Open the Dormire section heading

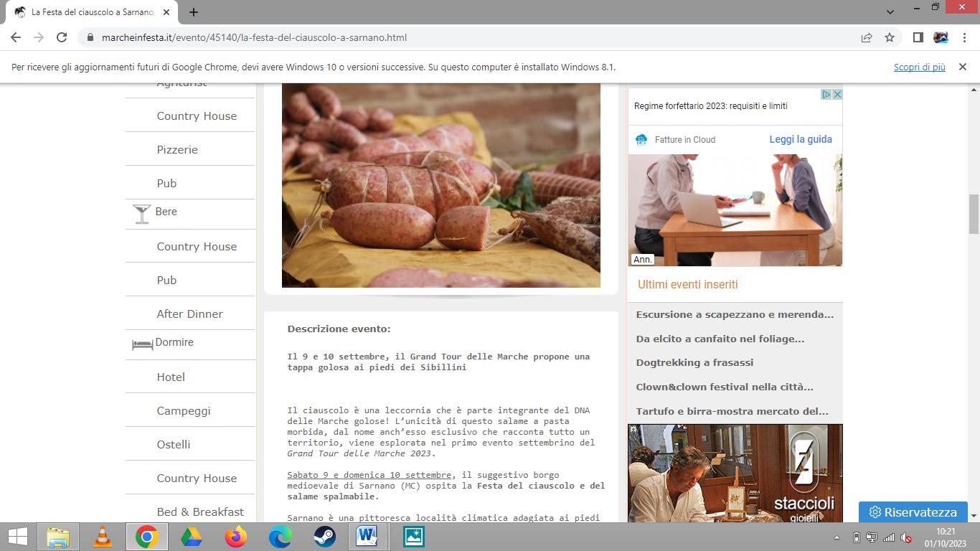click(174, 342)
